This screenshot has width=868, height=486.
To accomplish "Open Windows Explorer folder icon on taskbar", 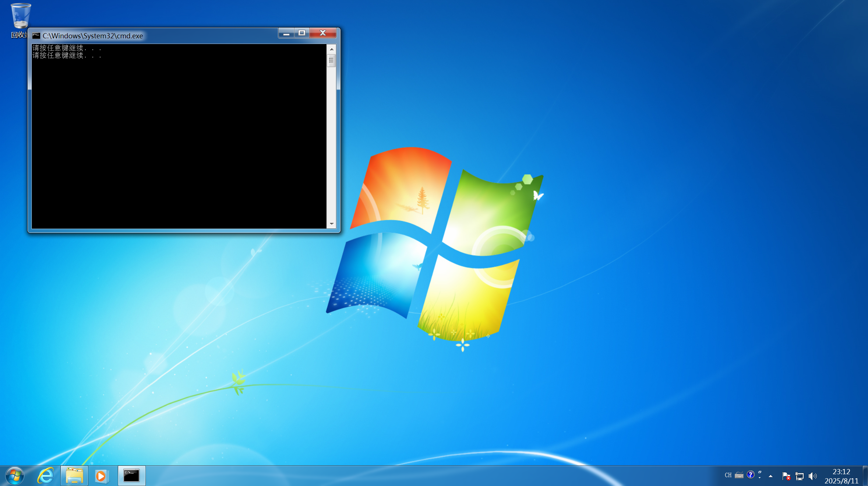I will [x=74, y=476].
